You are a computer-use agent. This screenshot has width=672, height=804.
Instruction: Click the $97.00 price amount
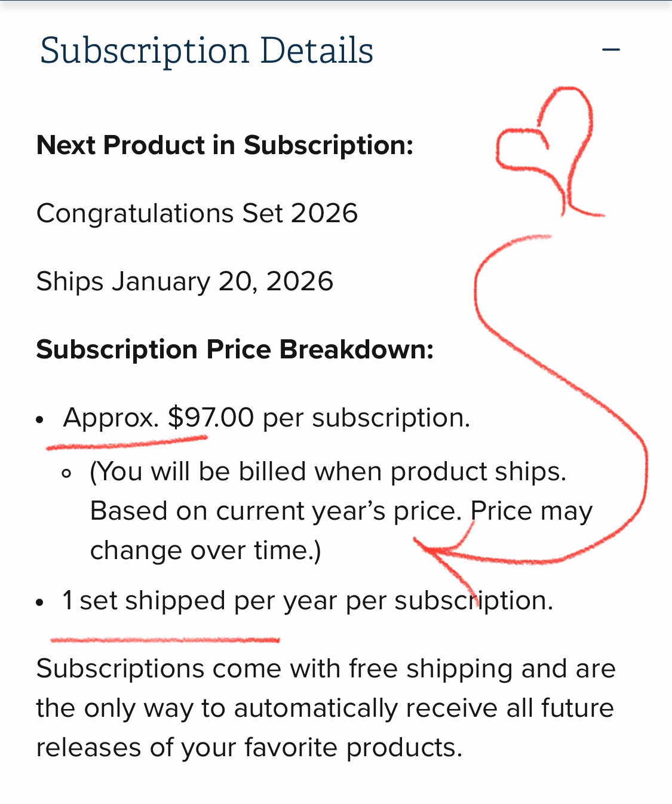click(211, 418)
